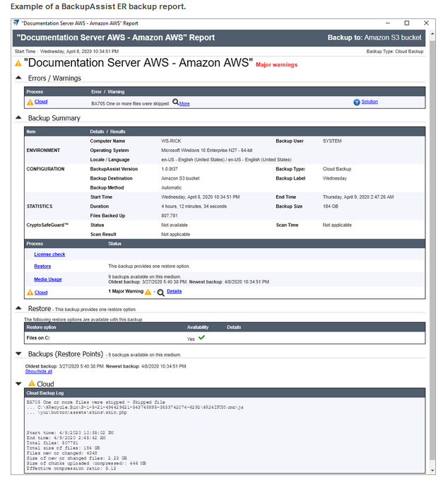Screen dimensions: 448x485
Task: Click the blue help icon beside Solution
Action: pos(356,102)
